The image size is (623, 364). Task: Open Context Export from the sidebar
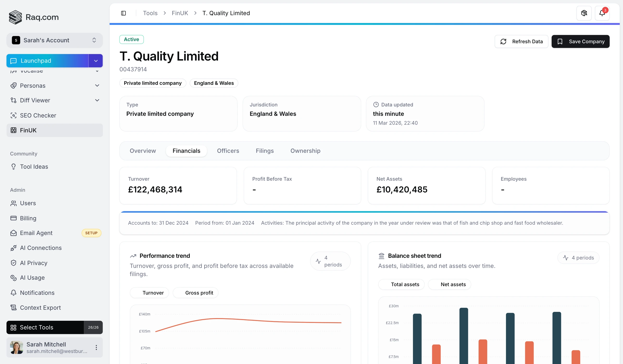click(x=40, y=307)
